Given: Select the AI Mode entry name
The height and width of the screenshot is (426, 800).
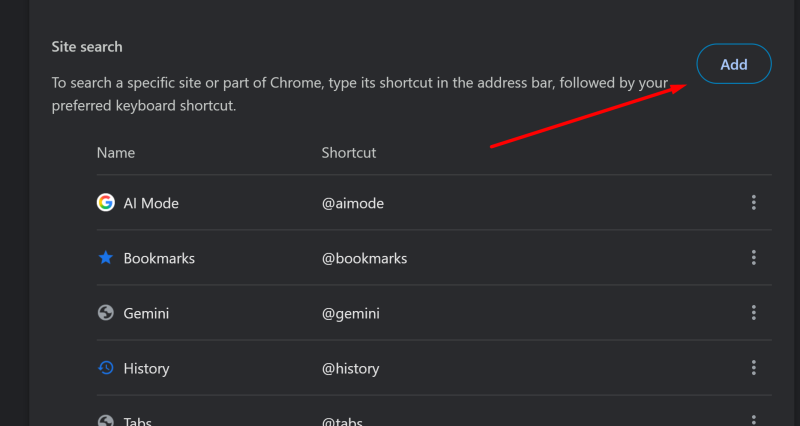Looking at the screenshot, I should tap(151, 203).
